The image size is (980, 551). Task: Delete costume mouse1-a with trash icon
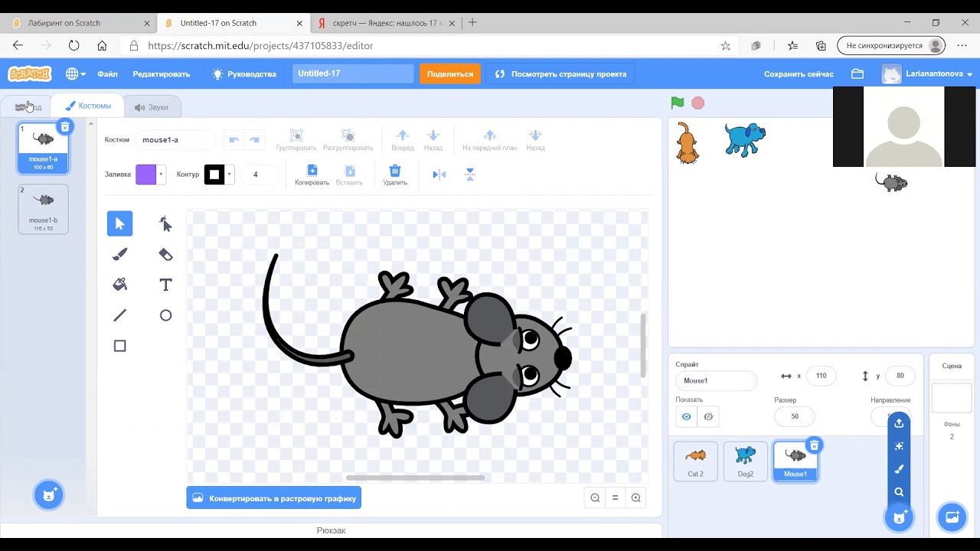(x=65, y=127)
